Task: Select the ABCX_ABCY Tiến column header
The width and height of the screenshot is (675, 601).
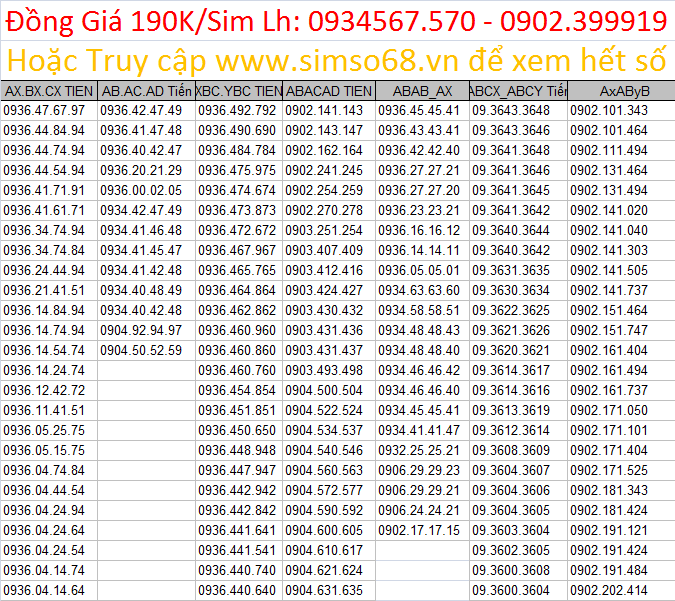Action: (x=518, y=91)
